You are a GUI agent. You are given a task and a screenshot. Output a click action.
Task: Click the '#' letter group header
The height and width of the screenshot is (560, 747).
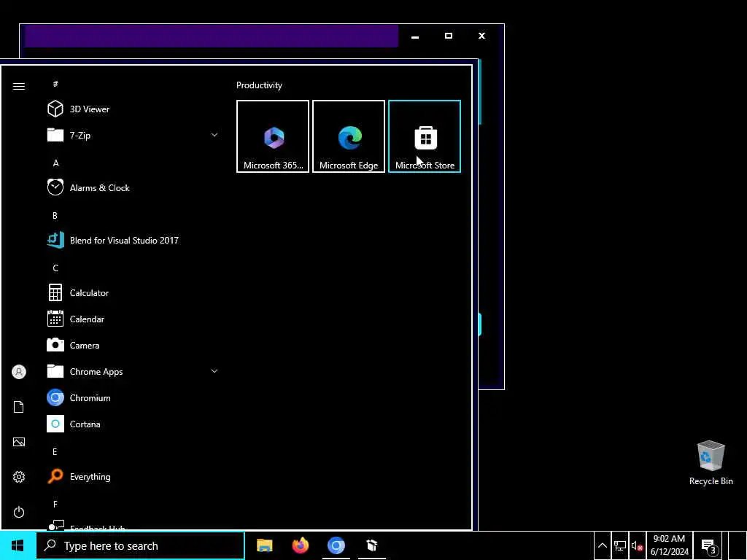pyautogui.click(x=55, y=84)
